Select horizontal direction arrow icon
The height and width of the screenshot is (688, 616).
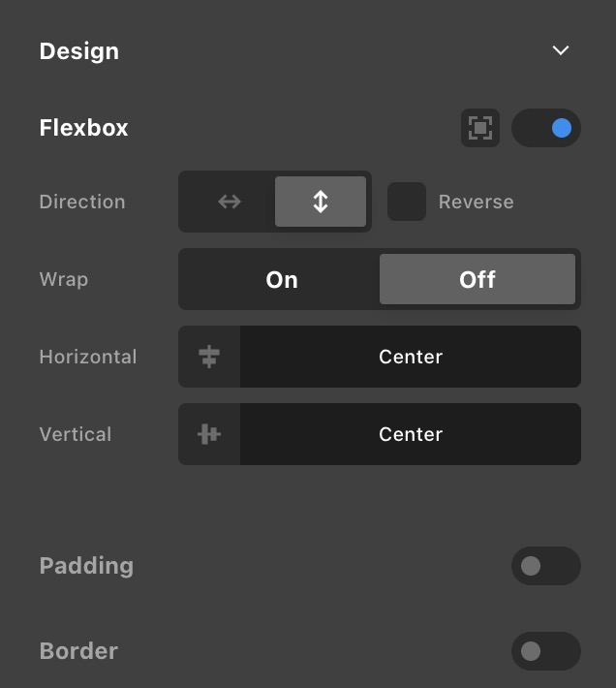[x=229, y=202]
